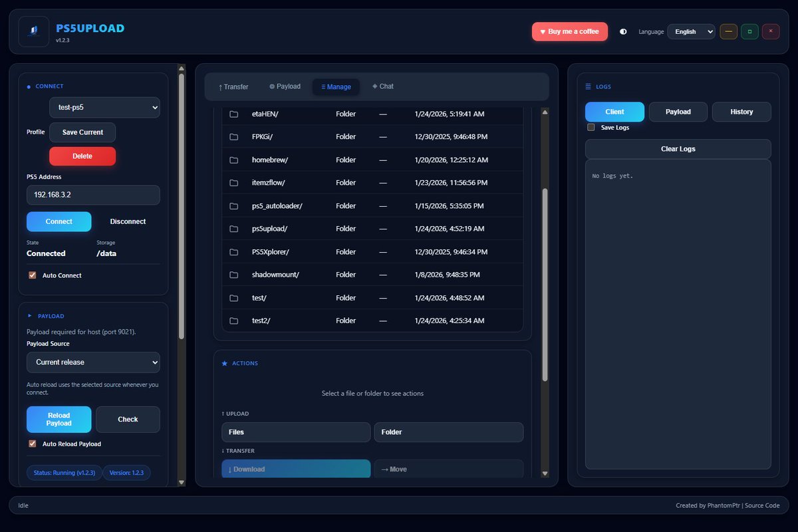Open the test-ps5 profile dropdown

pyautogui.click(x=104, y=107)
